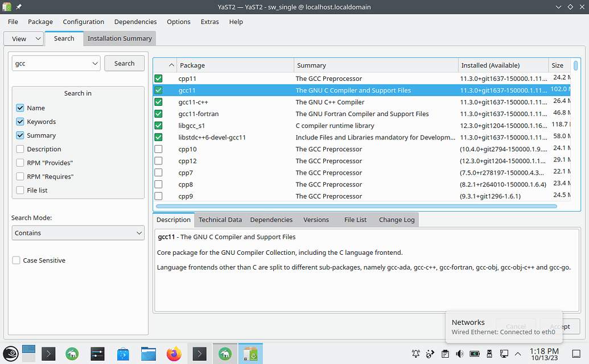Show the Change Log tab

coord(397,220)
